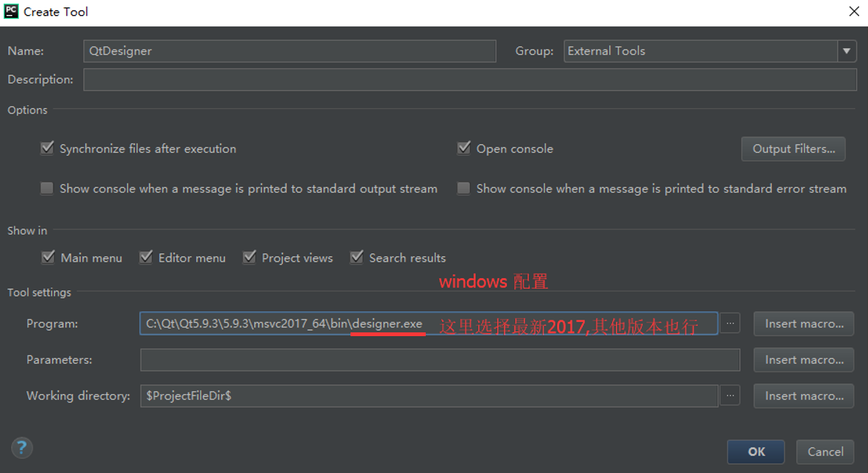Click the Options section label
Screen dimensions: 868x473
click(27, 110)
